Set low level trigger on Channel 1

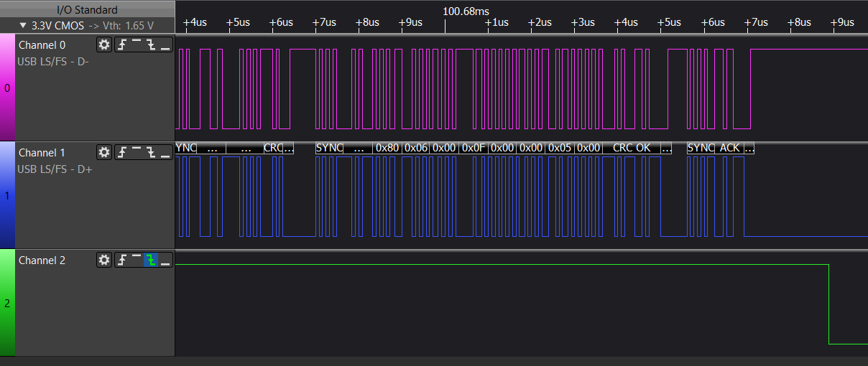tap(165, 152)
